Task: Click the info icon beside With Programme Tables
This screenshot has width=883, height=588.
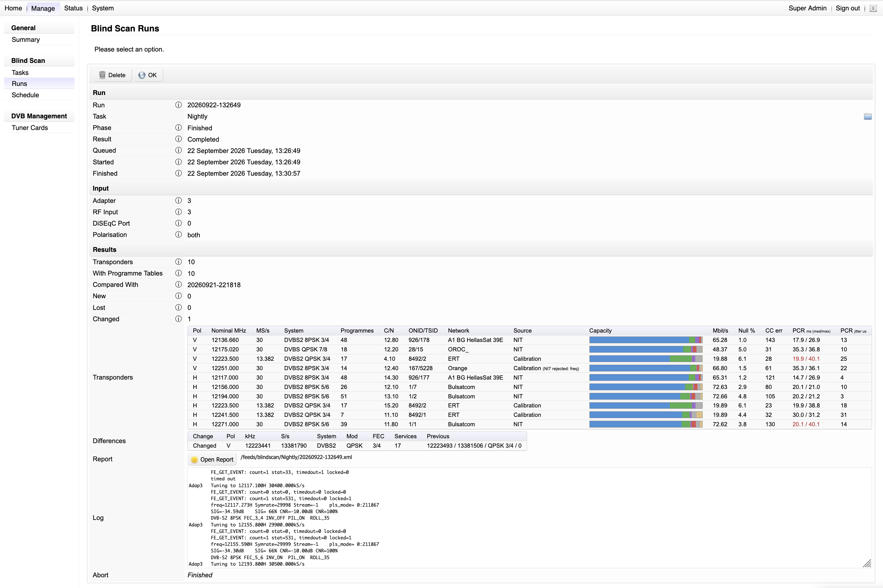Action: tap(178, 273)
